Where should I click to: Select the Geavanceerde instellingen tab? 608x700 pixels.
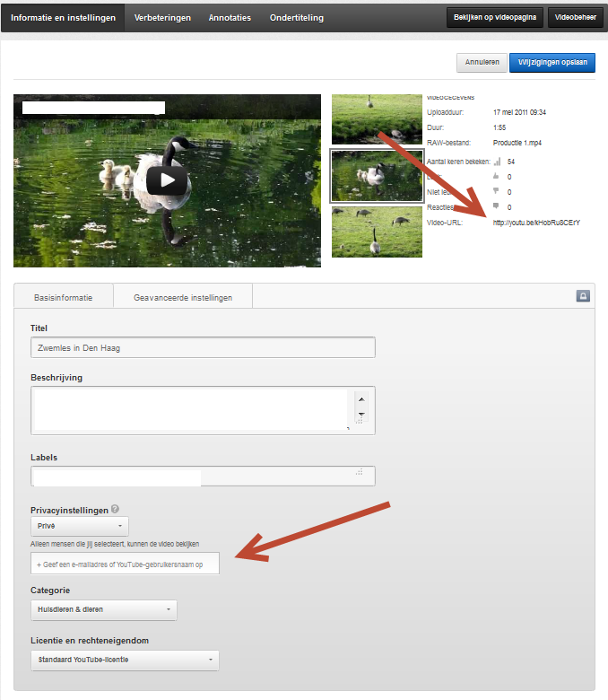183,297
